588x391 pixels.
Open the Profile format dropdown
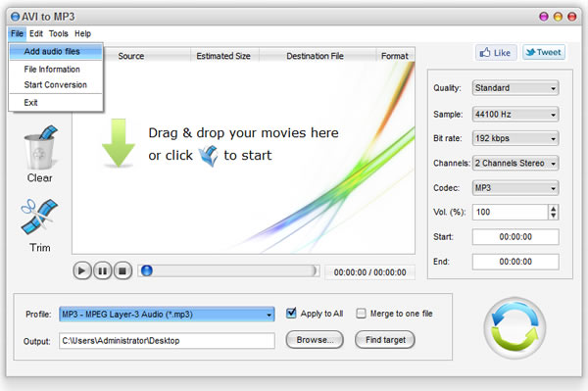167,315
